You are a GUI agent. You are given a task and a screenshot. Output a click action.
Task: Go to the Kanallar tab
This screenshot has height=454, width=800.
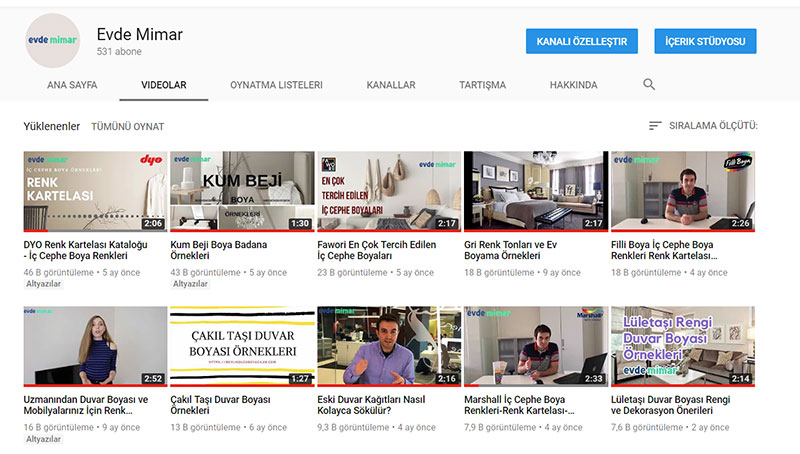(x=390, y=85)
